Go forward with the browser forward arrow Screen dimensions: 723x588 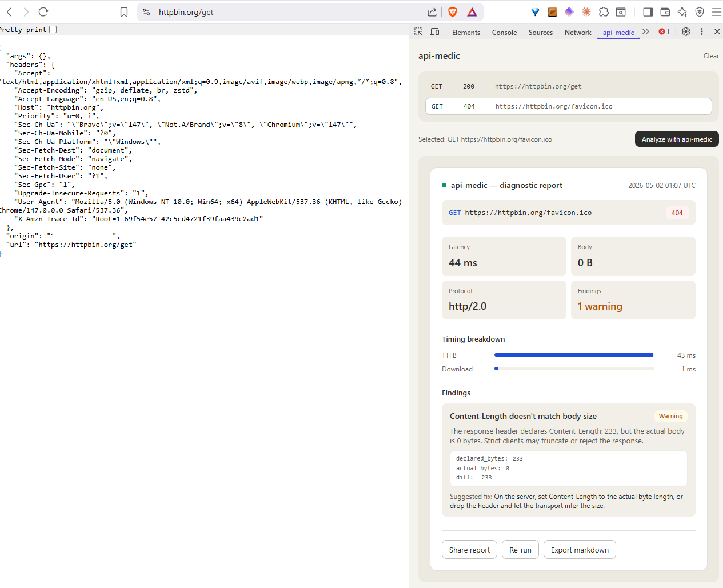(x=26, y=12)
